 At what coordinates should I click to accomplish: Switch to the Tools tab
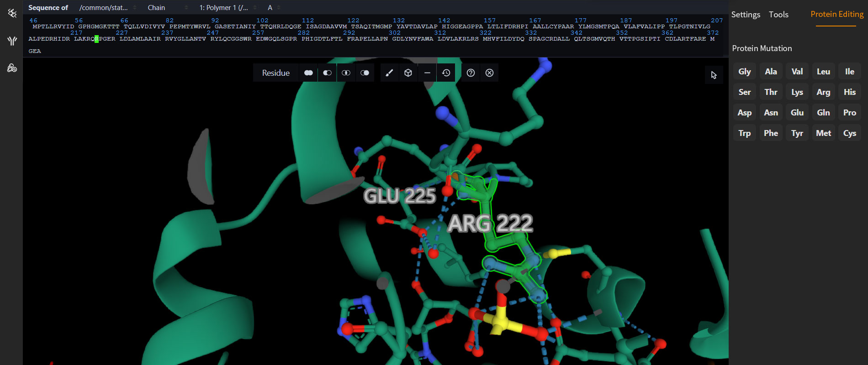pos(778,15)
